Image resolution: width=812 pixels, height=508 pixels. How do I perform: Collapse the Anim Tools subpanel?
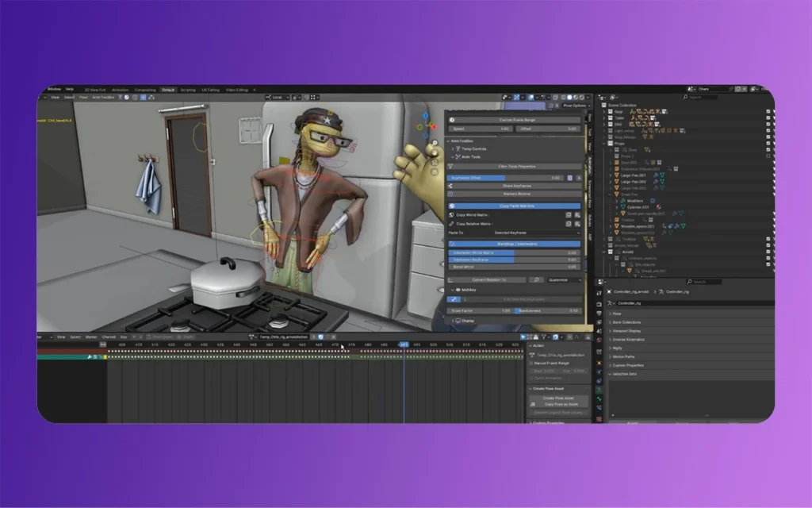point(453,156)
